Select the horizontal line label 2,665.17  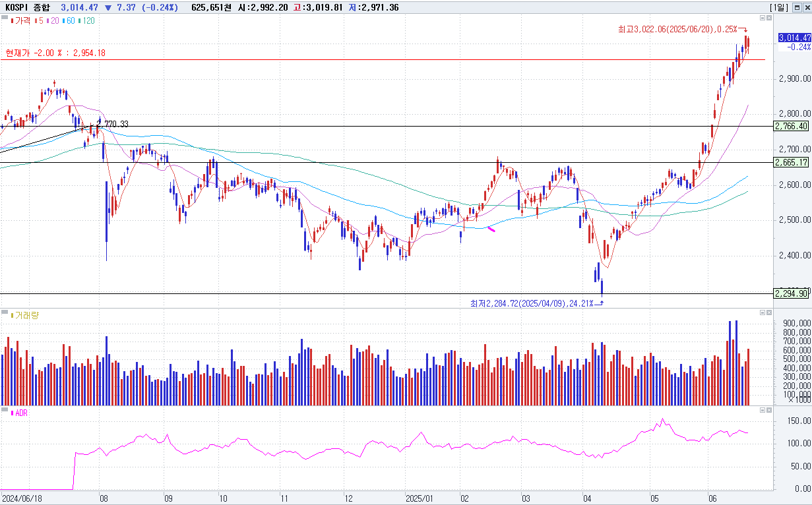click(x=792, y=162)
